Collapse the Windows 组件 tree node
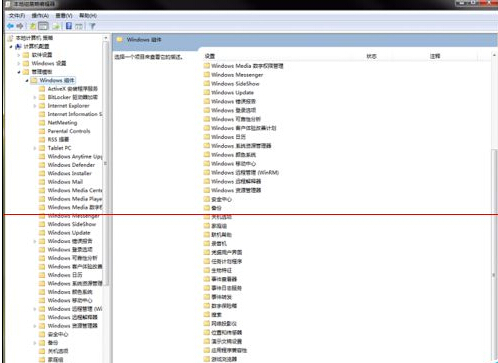Screen dimensions: 498x363 (x=27, y=80)
